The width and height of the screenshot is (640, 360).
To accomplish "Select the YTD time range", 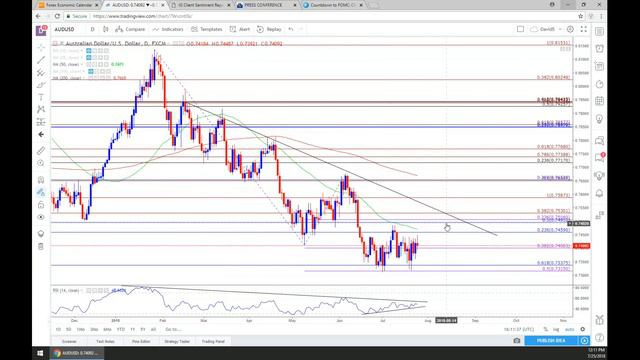I will (121, 329).
